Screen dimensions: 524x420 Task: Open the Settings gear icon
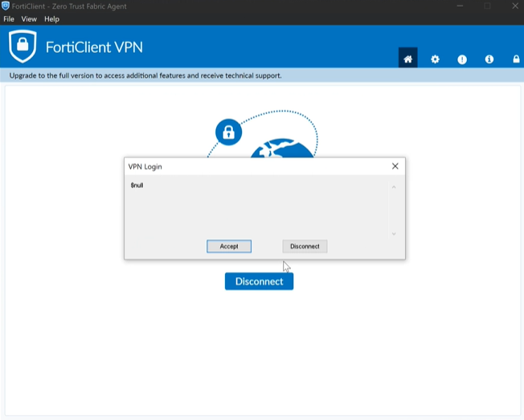click(x=435, y=59)
